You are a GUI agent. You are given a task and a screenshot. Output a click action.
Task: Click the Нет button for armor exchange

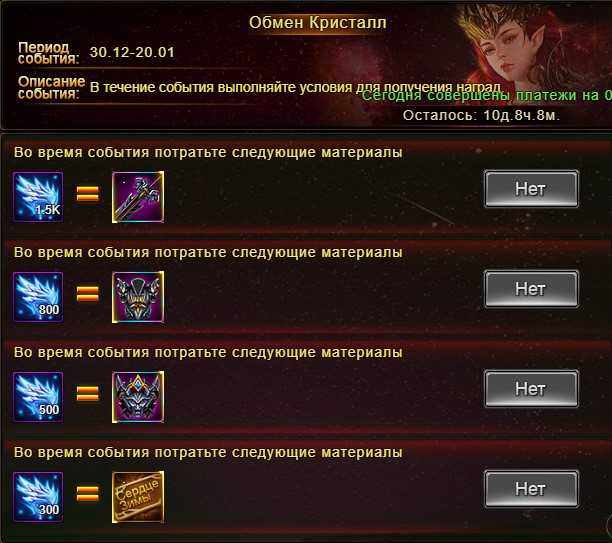[x=531, y=289]
